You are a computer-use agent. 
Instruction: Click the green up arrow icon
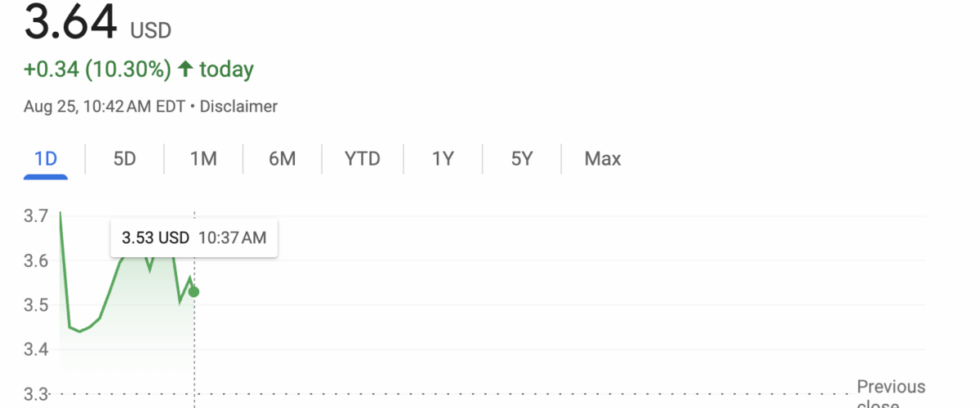(185, 70)
